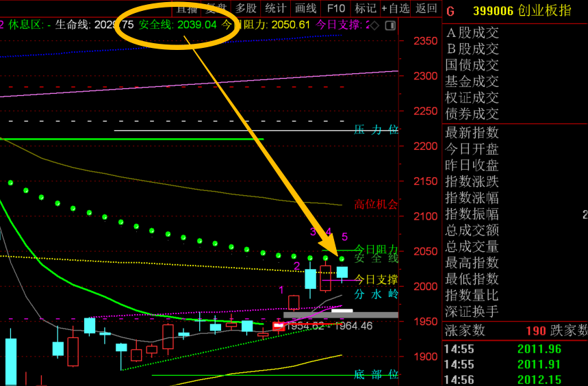Open the 统计 statistics button
The image size is (588, 386).
pyautogui.click(x=276, y=8)
